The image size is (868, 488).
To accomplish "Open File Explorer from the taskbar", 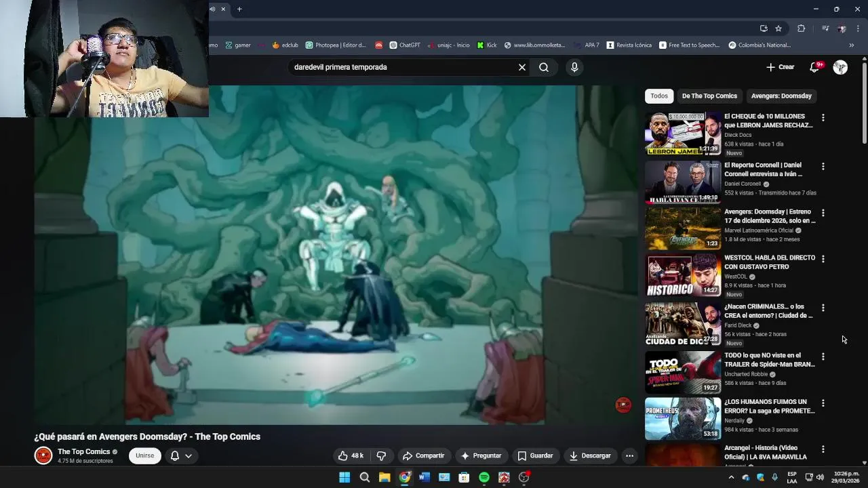I will click(384, 477).
